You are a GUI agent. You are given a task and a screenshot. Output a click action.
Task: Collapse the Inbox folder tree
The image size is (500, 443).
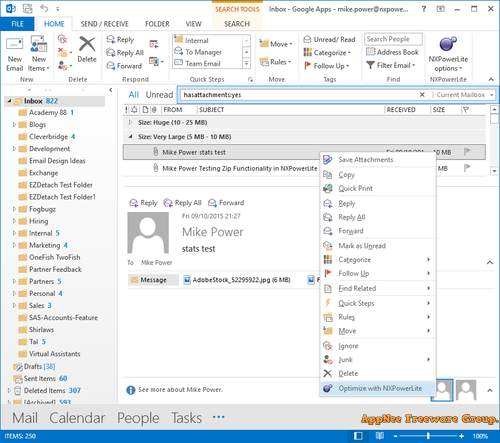coord(10,101)
